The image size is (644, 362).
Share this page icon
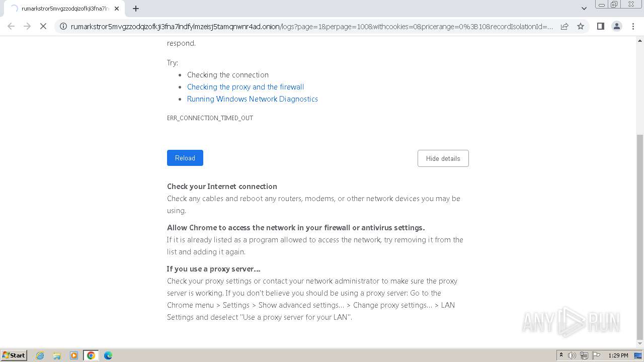pos(565,26)
